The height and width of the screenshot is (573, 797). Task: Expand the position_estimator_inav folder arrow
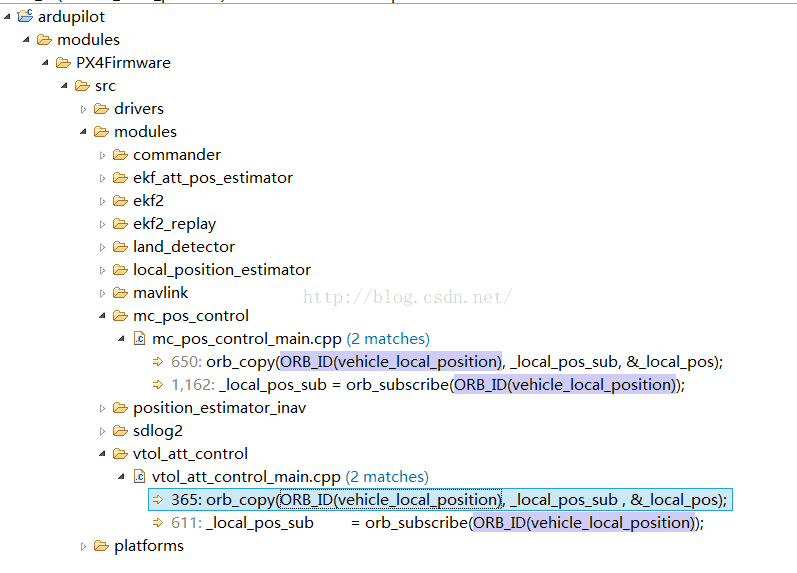point(102,408)
